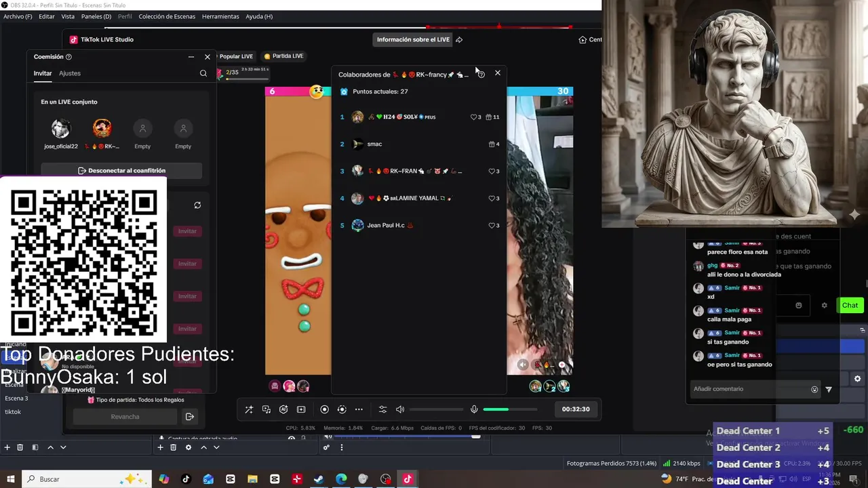Open the Vista menu in OBS
This screenshot has height=488, width=868.
point(68,16)
